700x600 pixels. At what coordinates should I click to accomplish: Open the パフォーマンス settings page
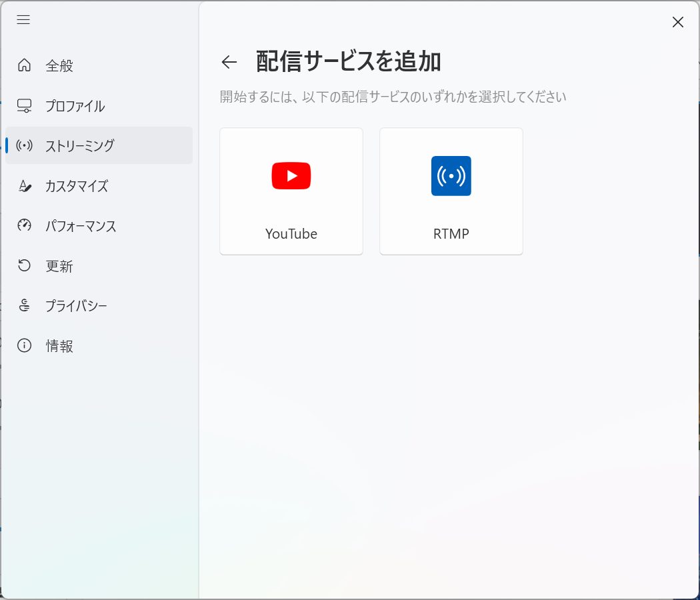point(99,226)
